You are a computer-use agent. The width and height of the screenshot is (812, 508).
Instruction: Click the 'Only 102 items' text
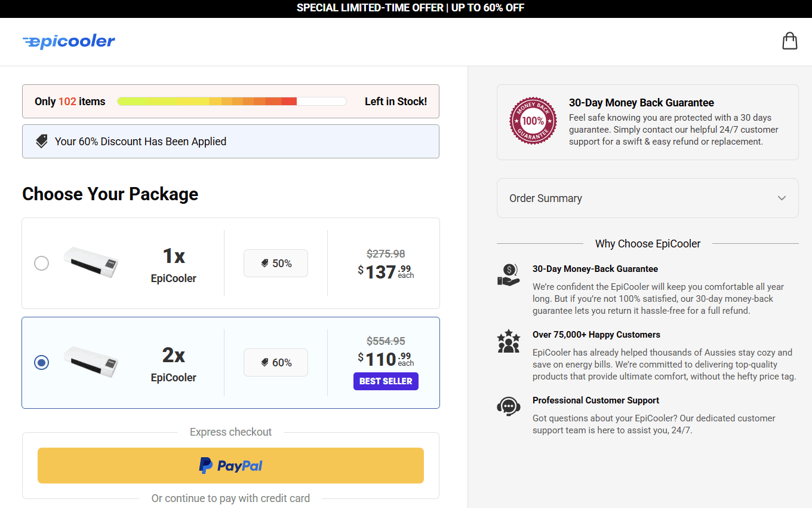[x=70, y=102]
